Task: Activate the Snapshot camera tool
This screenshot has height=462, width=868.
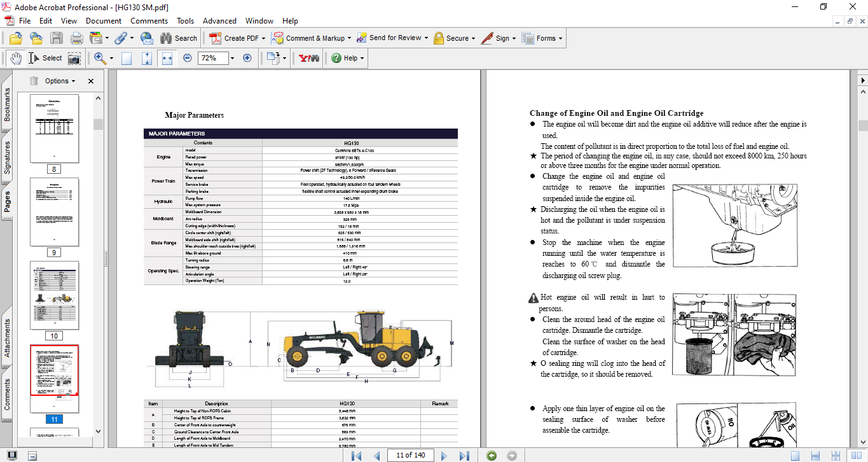Action: (74, 58)
